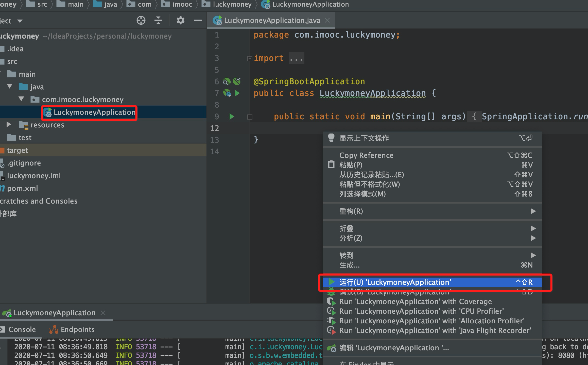Image resolution: width=588 pixels, height=365 pixels.
Task: Choose 生成... from context menu
Action: [x=433, y=265]
